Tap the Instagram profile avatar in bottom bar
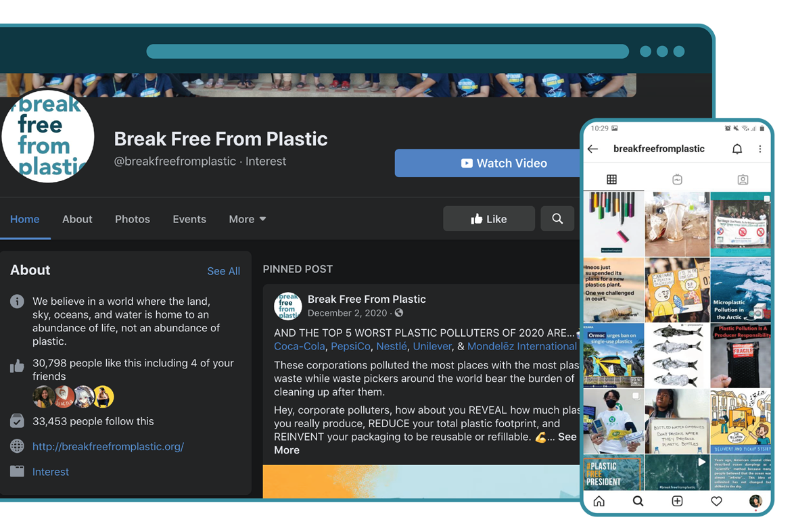This screenshot has height=532, width=794. pos(755,501)
